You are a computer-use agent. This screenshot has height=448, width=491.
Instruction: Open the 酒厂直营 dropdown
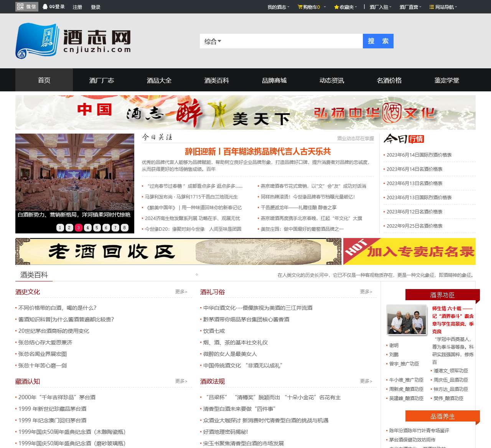tap(410, 7)
